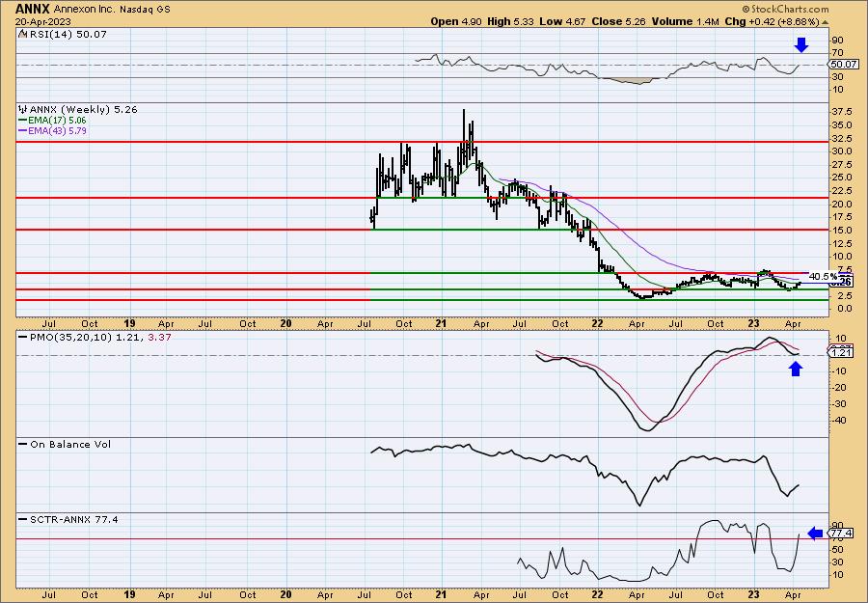Click the up triangle beside the Chg value

[826, 22]
